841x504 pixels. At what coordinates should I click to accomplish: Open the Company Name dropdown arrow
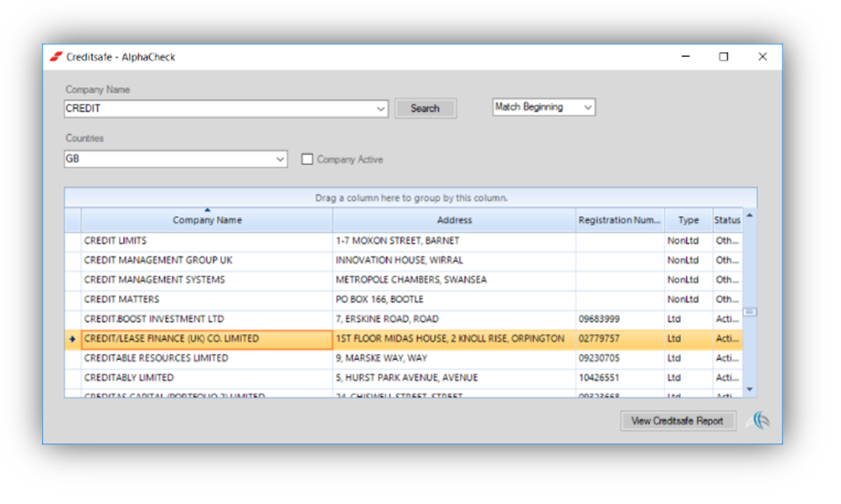tap(380, 109)
